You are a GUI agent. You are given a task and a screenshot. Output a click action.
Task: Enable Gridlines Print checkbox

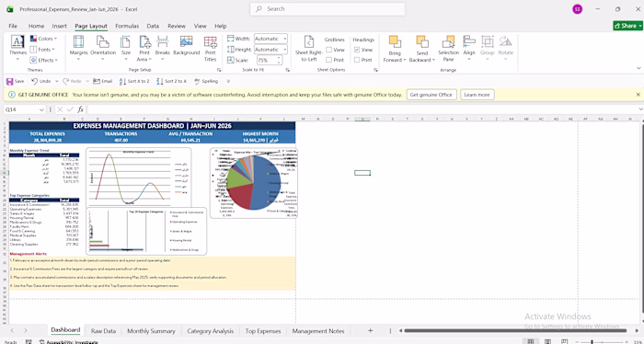(329, 60)
